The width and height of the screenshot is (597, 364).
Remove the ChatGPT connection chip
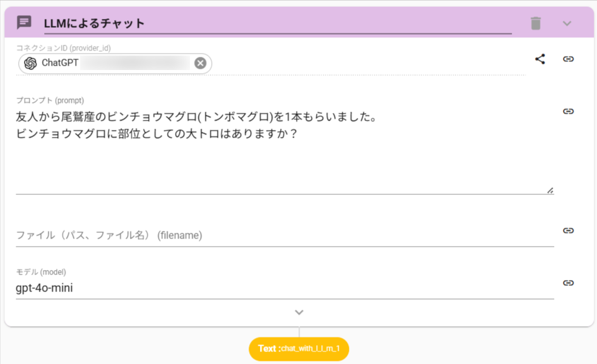pos(200,63)
